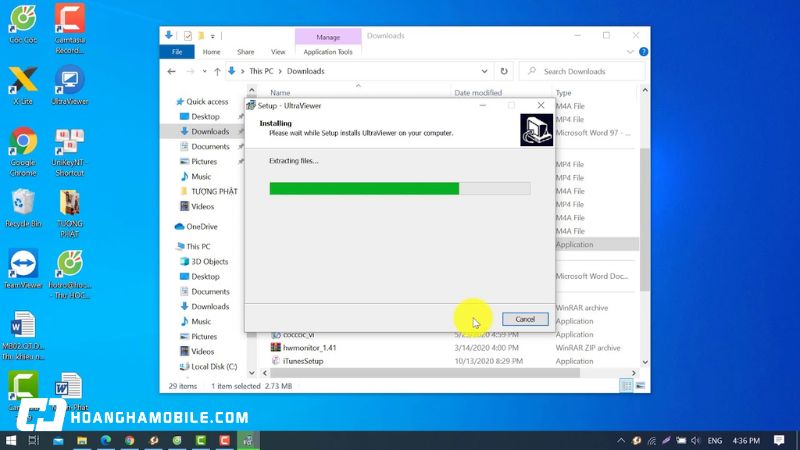
Task: Open TƯỢNG PHẬT desktop folder
Action: point(70,213)
